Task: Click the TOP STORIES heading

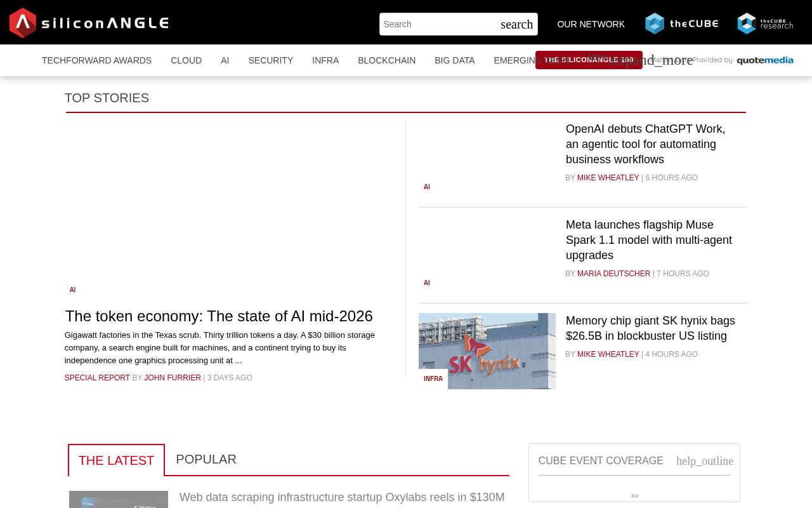Action: click(x=107, y=98)
